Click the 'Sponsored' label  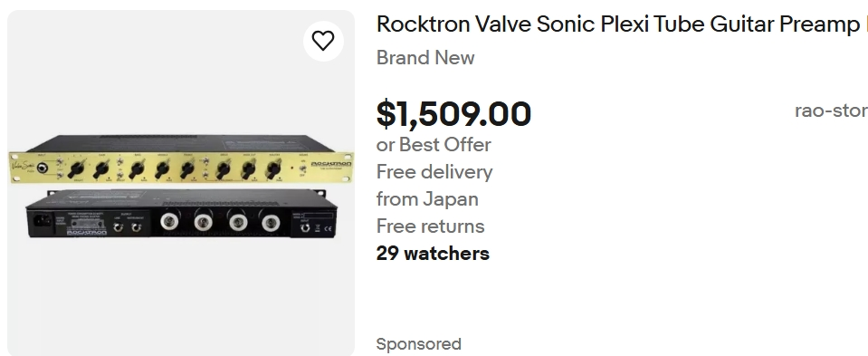(418, 344)
